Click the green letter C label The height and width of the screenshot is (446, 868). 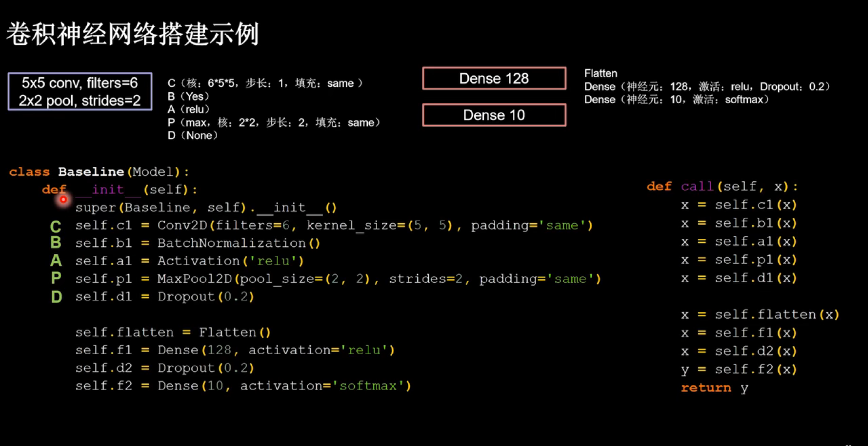pos(56,227)
